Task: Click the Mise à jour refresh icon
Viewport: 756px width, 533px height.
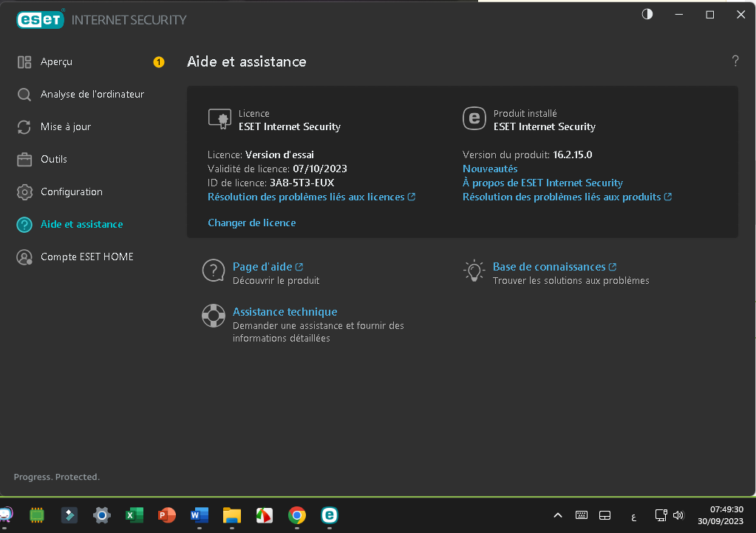Action: (x=24, y=127)
